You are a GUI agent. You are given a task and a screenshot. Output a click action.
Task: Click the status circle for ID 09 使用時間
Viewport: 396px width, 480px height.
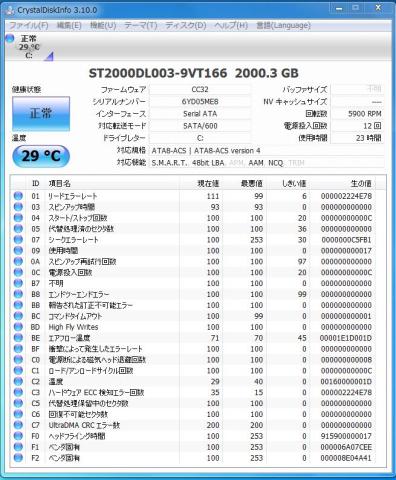click(x=18, y=250)
